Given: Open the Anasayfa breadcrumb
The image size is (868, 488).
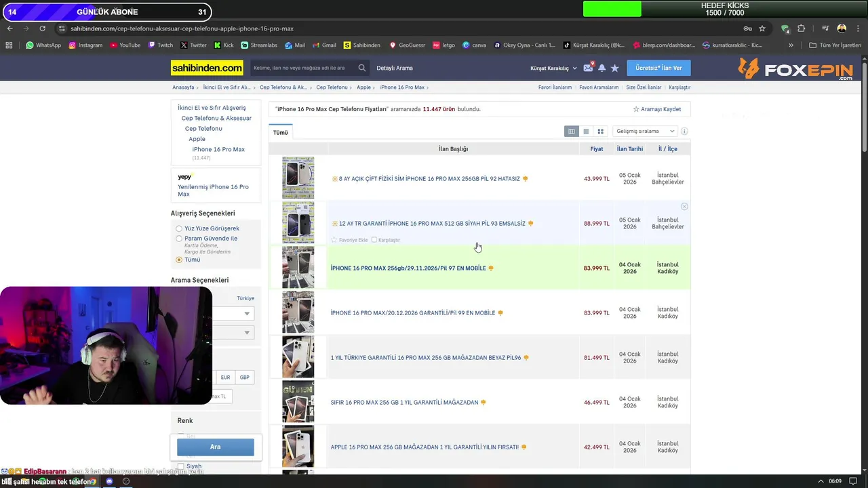Looking at the screenshot, I should 183,87.
